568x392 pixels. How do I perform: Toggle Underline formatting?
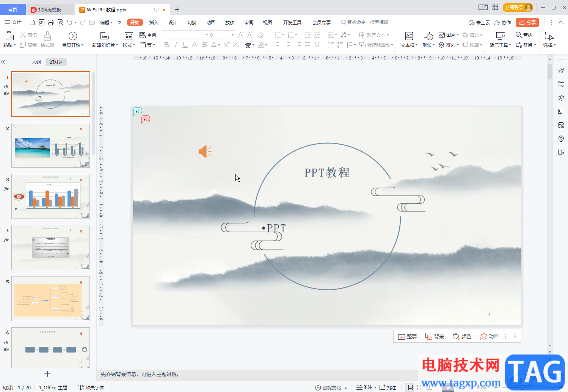185,45
